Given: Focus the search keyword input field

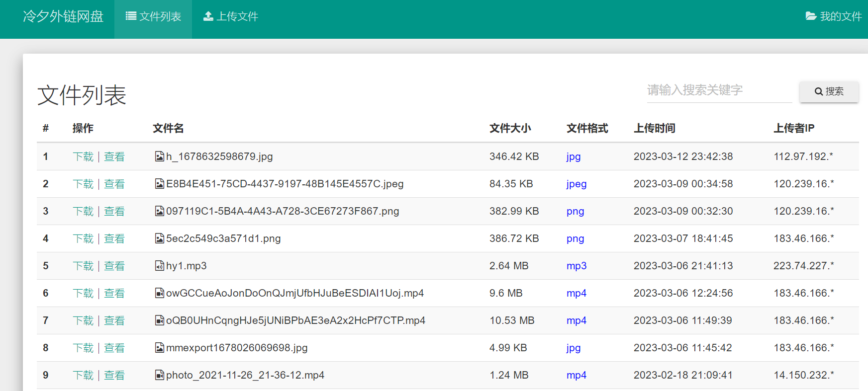Looking at the screenshot, I should pyautogui.click(x=719, y=90).
